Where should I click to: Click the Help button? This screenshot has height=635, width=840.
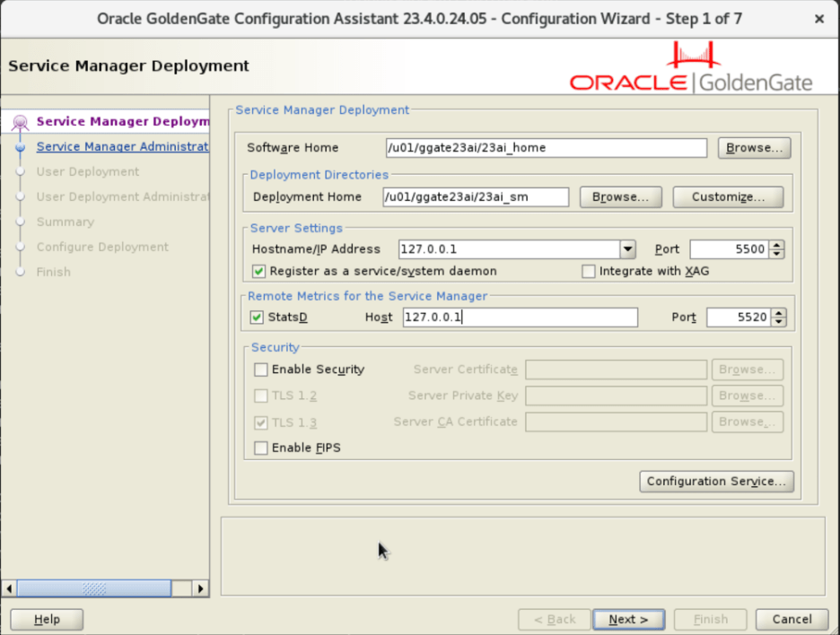[47, 620]
